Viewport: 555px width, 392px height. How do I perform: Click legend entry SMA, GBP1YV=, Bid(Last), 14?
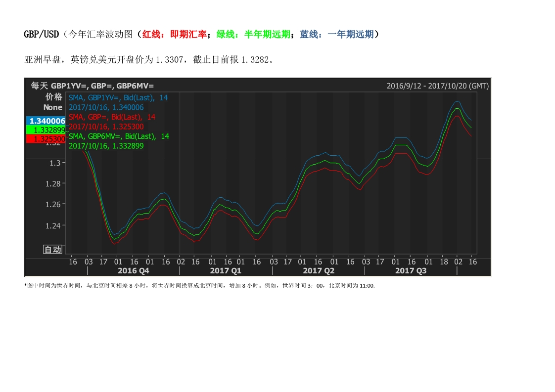click(118, 98)
